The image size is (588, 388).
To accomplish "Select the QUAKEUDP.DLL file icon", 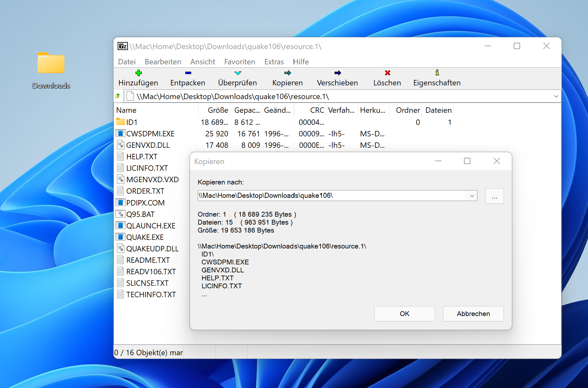I will click(120, 248).
